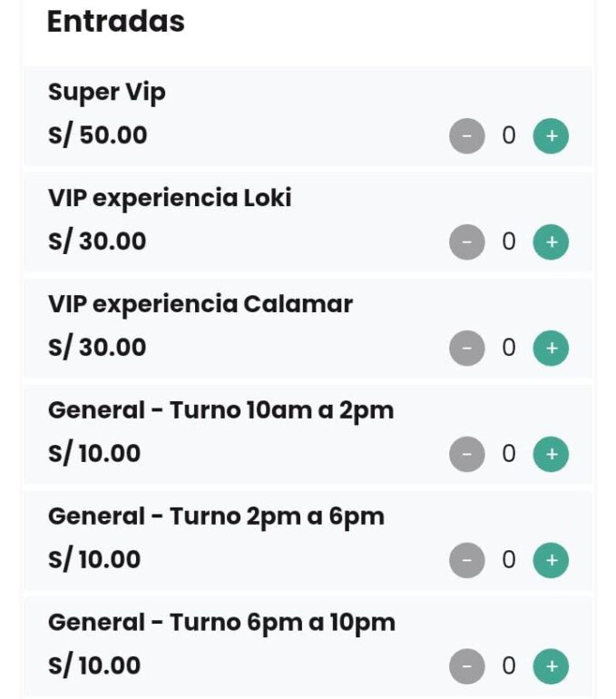This screenshot has height=699, width=616.
Task: Add one VIP experiencia Calamar ticket
Action: pyautogui.click(x=550, y=348)
